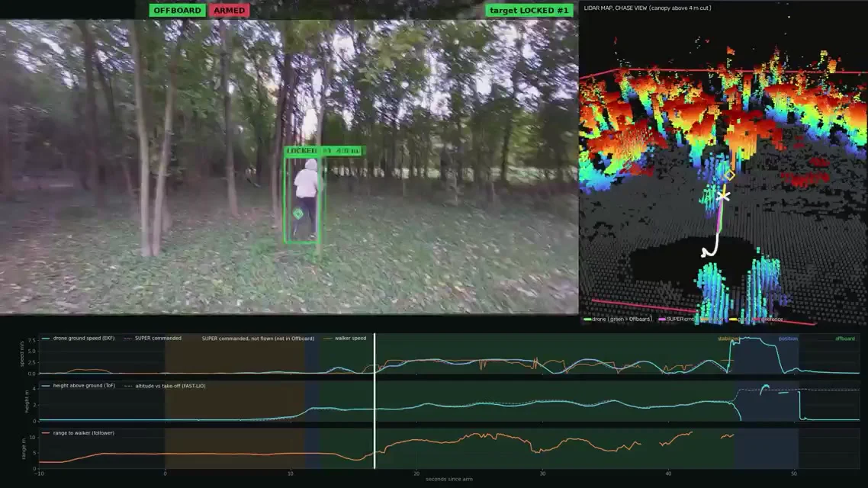Click the 'seconds since arm' axis label
The height and width of the screenshot is (488, 868).
point(449,479)
